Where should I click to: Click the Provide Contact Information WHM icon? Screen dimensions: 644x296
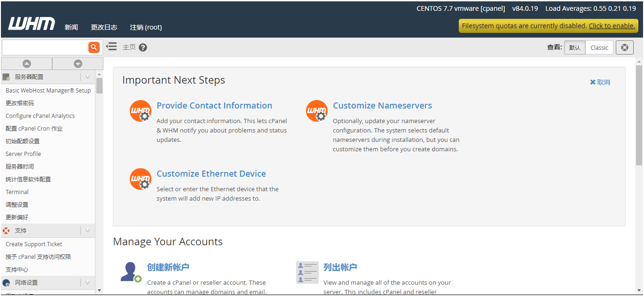140,111
